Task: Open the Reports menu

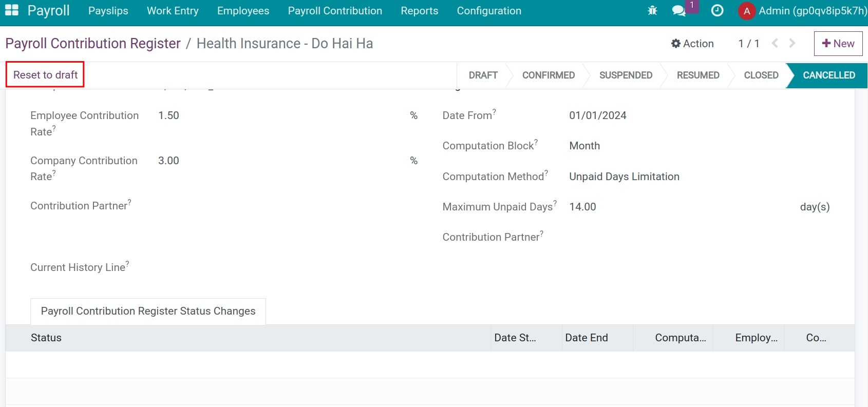Action: pyautogui.click(x=419, y=11)
